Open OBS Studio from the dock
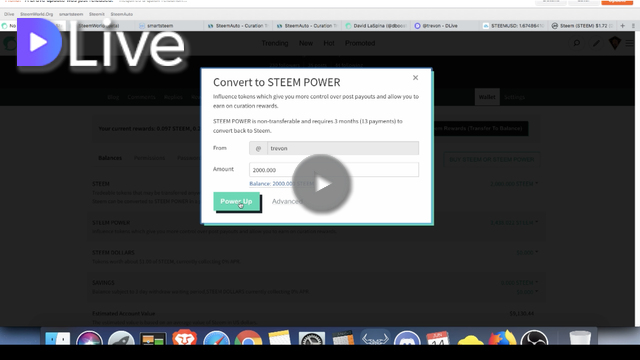The image size is (640, 360). click(534, 338)
